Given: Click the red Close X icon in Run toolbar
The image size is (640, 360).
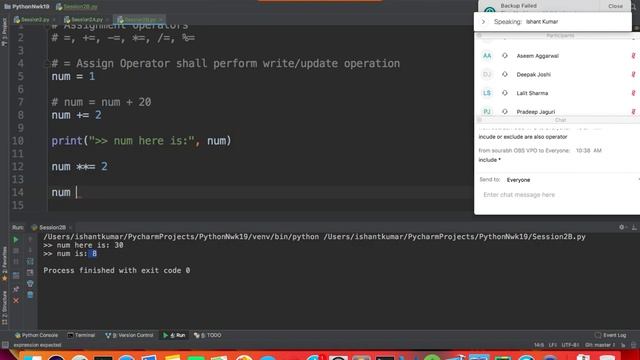Looking at the screenshot, I should (x=16, y=301).
